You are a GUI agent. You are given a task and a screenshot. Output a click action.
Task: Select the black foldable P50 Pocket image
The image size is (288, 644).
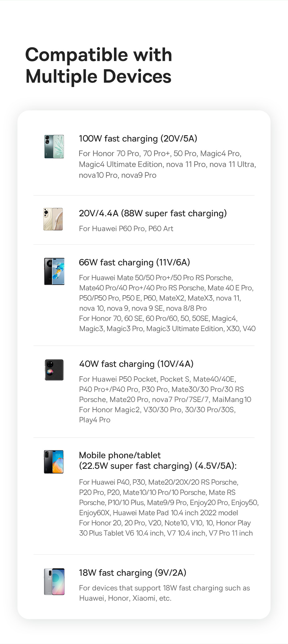pos(54,370)
